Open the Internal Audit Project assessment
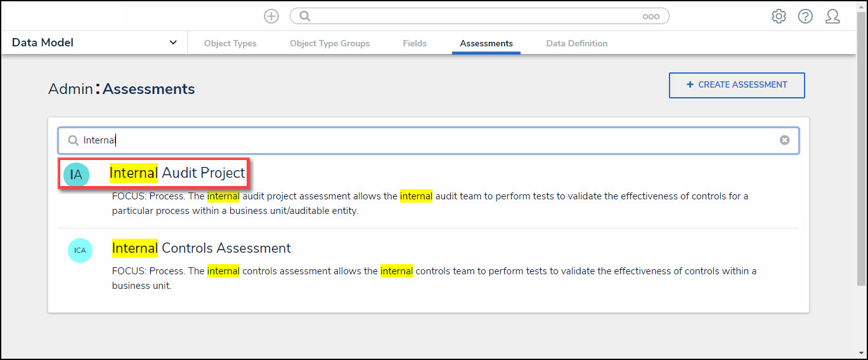 click(x=178, y=173)
